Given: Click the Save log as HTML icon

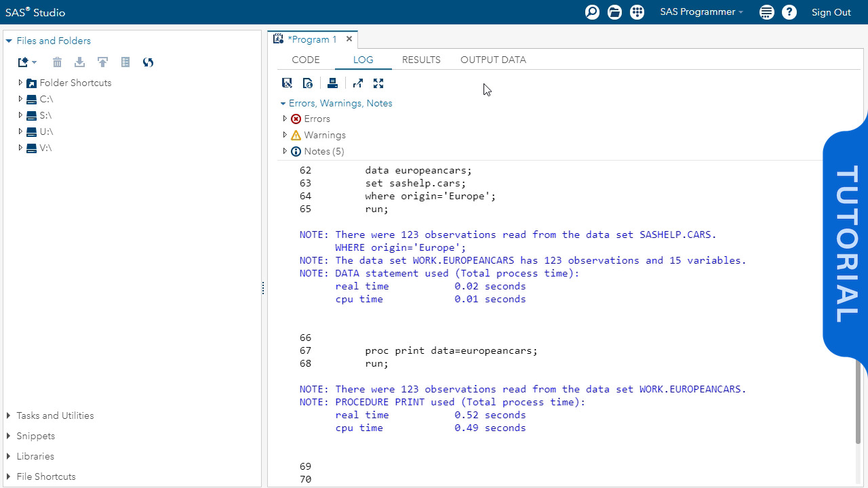Looking at the screenshot, I should pos(308,83).
